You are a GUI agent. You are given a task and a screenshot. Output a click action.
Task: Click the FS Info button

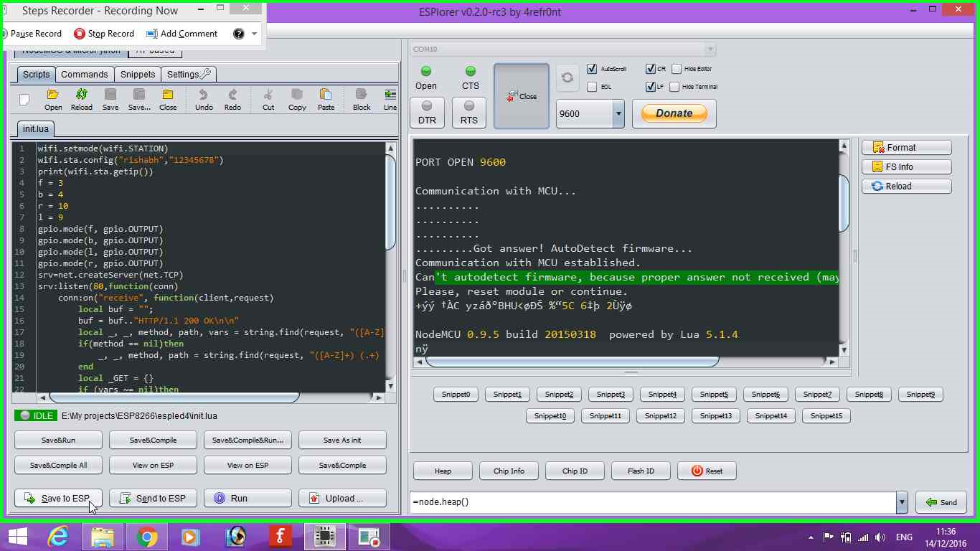pos(907,166)
